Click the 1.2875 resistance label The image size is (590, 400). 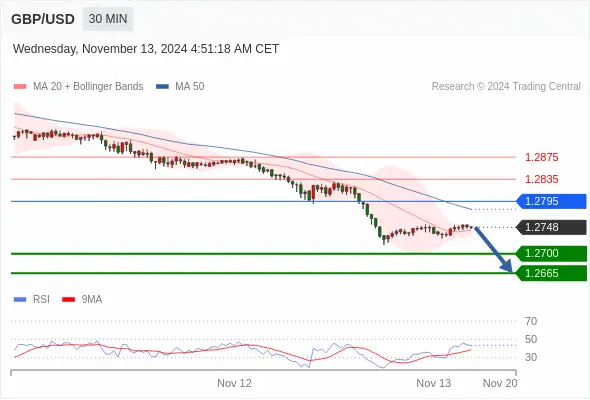pos(541,157)
